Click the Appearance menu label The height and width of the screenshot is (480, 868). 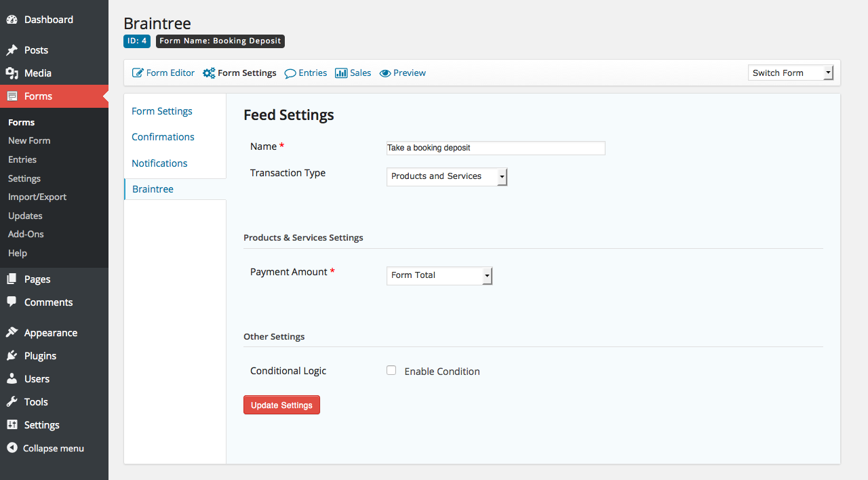click(x=51, y=333)
